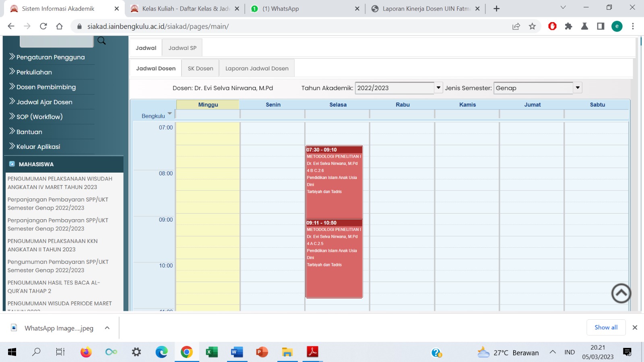Open the SK Dosen tab
This screenshot has height=362, width=644.
[200, 68]
